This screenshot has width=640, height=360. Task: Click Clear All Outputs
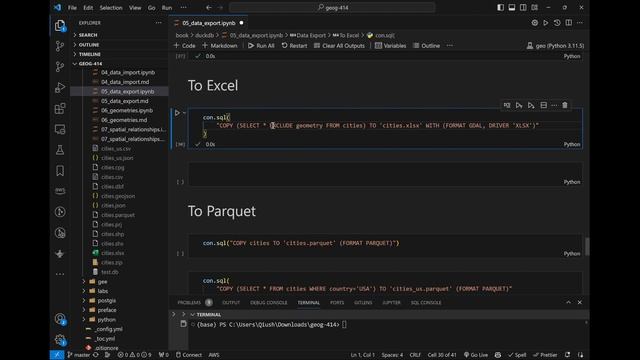coord(339,46)
